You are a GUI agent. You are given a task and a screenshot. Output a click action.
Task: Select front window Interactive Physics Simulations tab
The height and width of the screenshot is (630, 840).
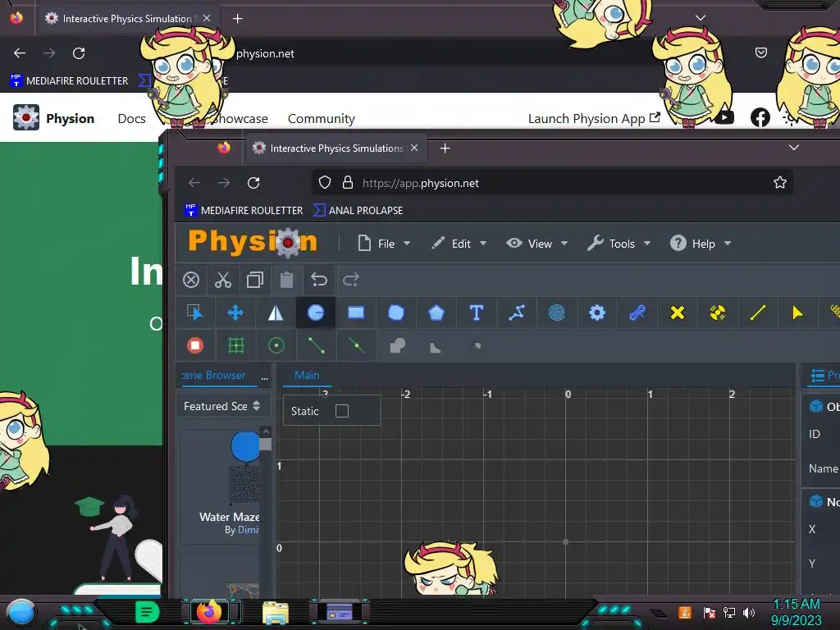336,148
